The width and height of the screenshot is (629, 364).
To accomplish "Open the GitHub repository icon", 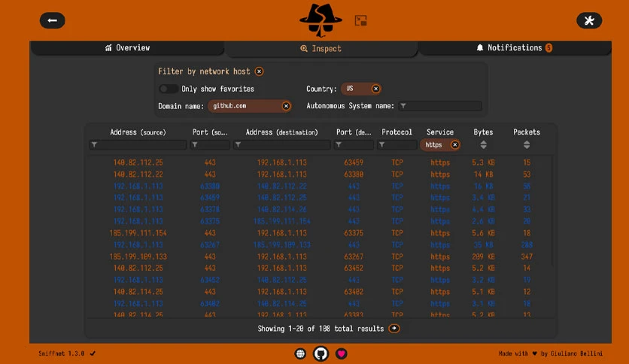I will tap(321, 353).
